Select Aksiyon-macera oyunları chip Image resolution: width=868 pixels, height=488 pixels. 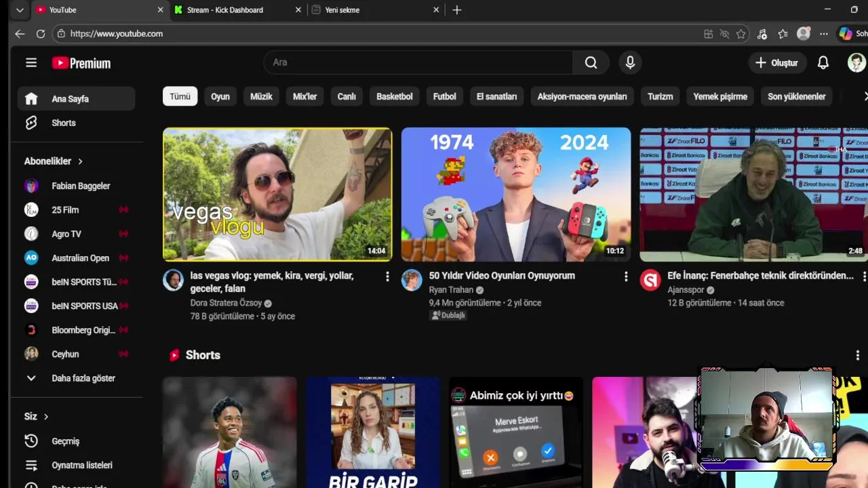[582, 96]
